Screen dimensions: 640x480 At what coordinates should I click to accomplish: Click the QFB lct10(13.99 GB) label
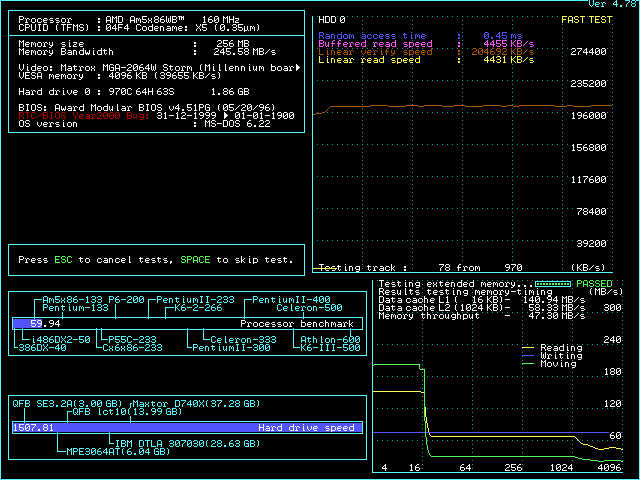coord(127,412)
